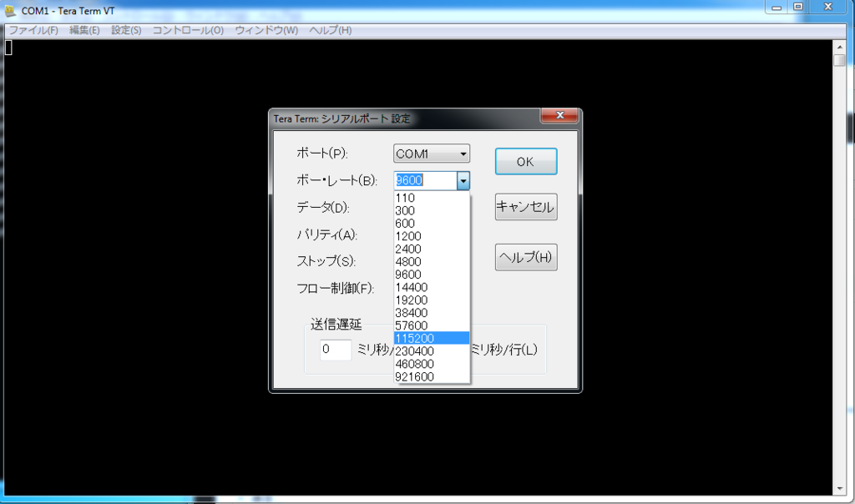This screenshot has width=855, height=504.
Task: Click terminal scrollbar up arrow
Action: pos(840,47)
